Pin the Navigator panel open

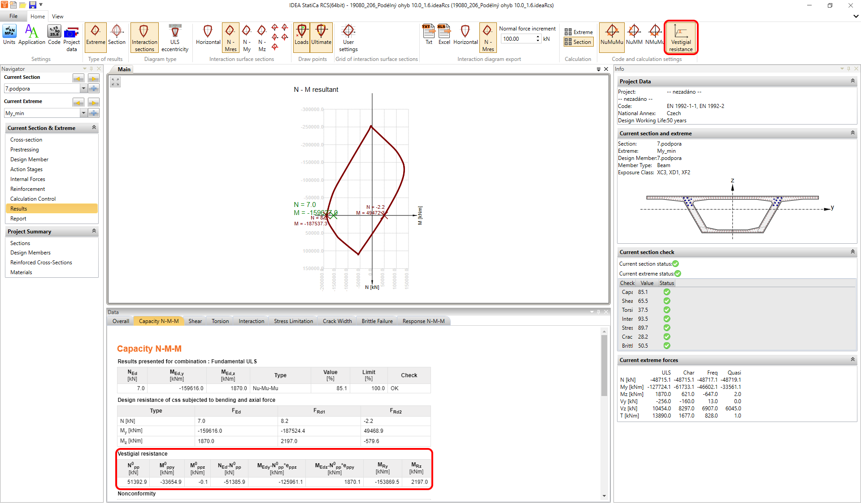91,69
